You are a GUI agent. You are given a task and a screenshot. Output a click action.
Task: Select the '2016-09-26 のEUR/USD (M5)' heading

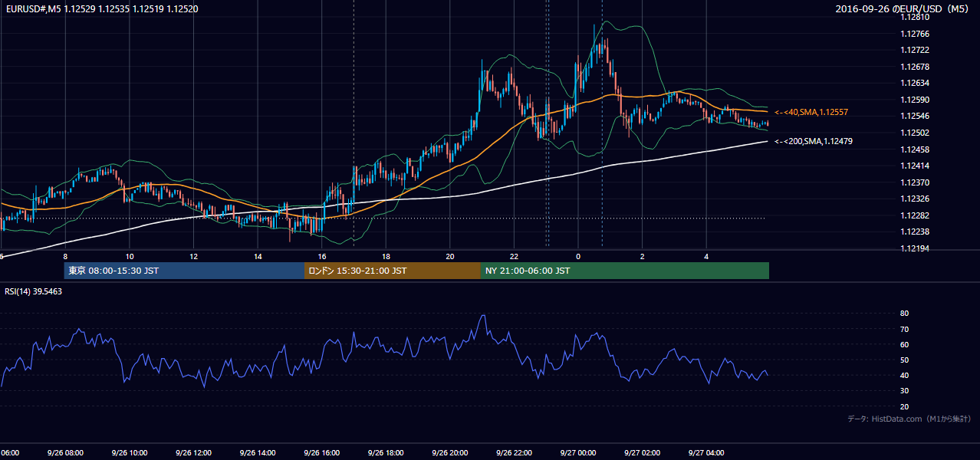(x=903, y=8)
